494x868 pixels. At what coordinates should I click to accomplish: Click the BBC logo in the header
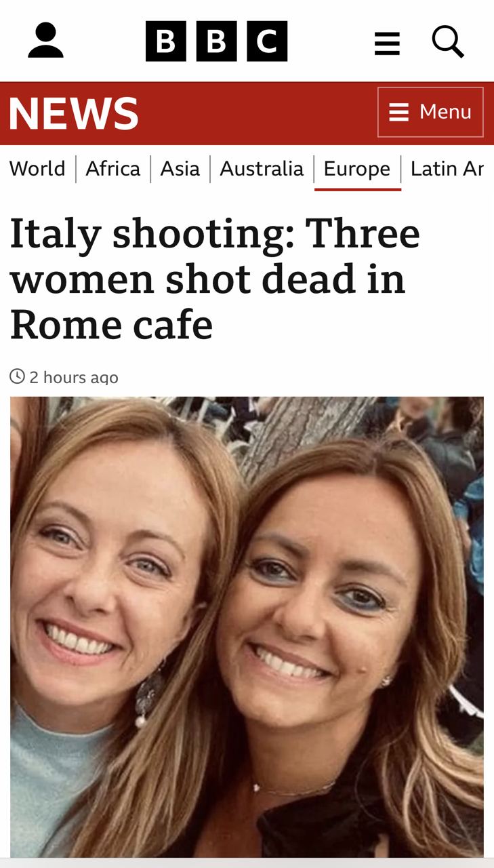(x=216, y=41)
